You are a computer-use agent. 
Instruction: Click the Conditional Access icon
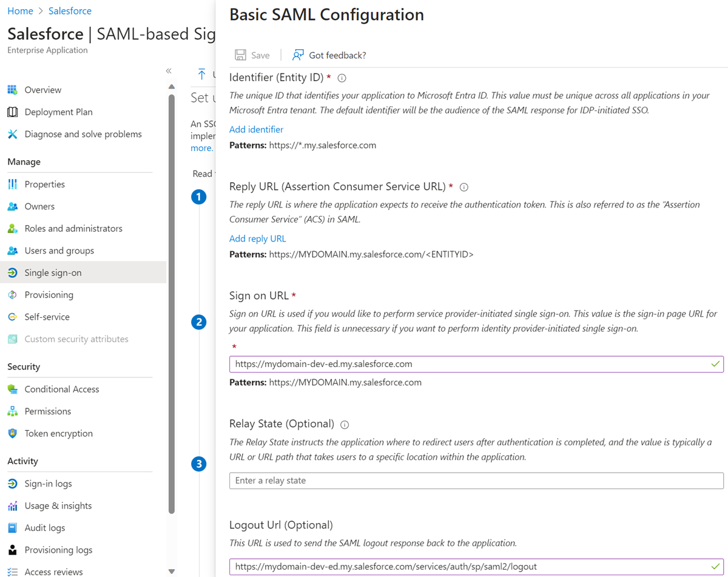pos(12,389)
